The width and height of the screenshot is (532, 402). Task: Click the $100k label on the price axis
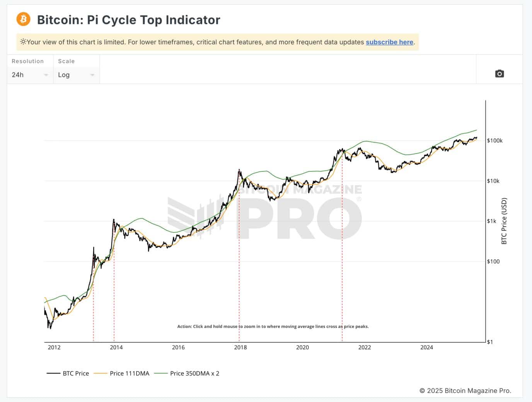pos(494,140)
